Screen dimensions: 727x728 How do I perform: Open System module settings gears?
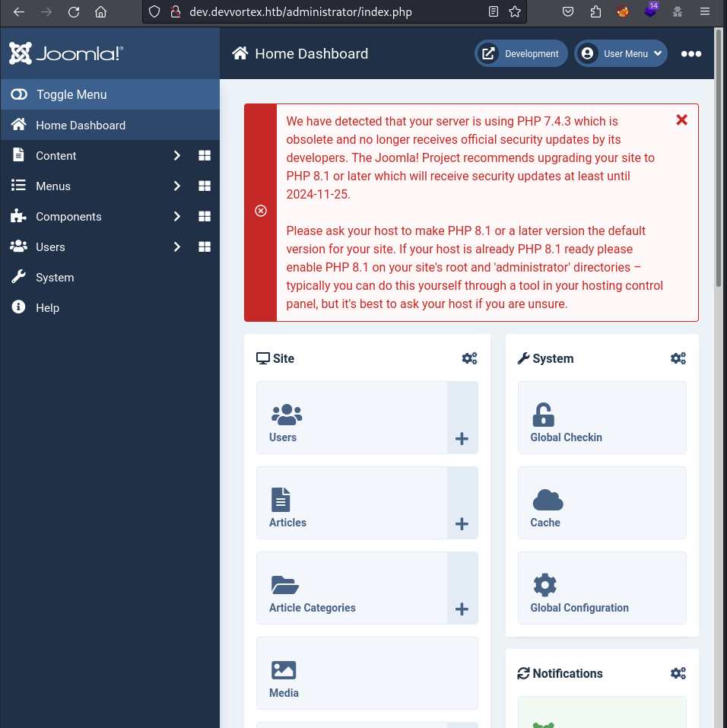tap(678, 358)
